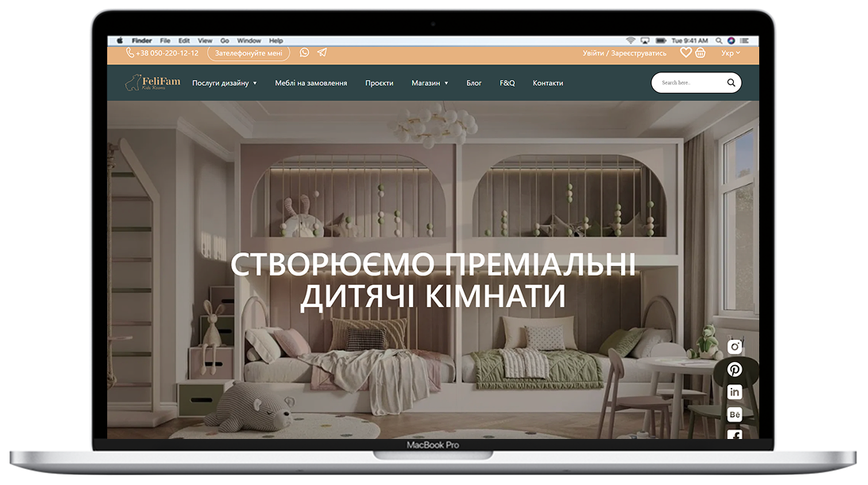The height and width of the screenshot is (485, 868).
Task: Open the WhatsApp chat icon
Action: pos(305,53)
